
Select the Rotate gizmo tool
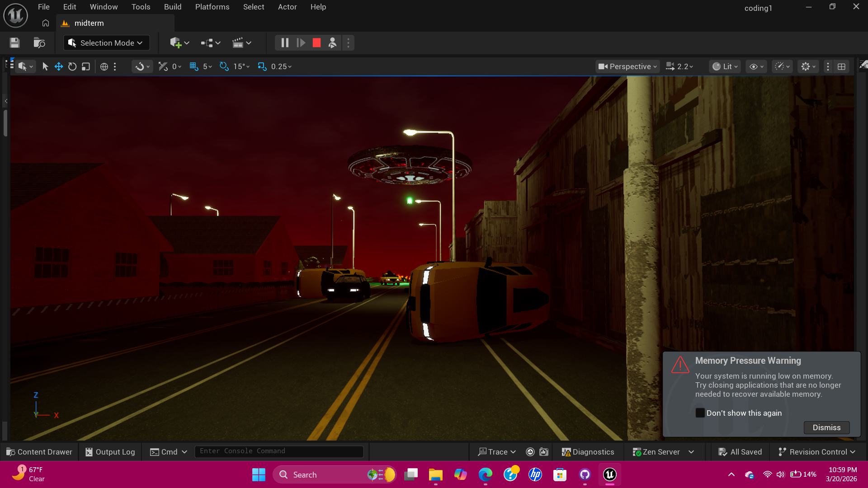[x=72, y=66]
